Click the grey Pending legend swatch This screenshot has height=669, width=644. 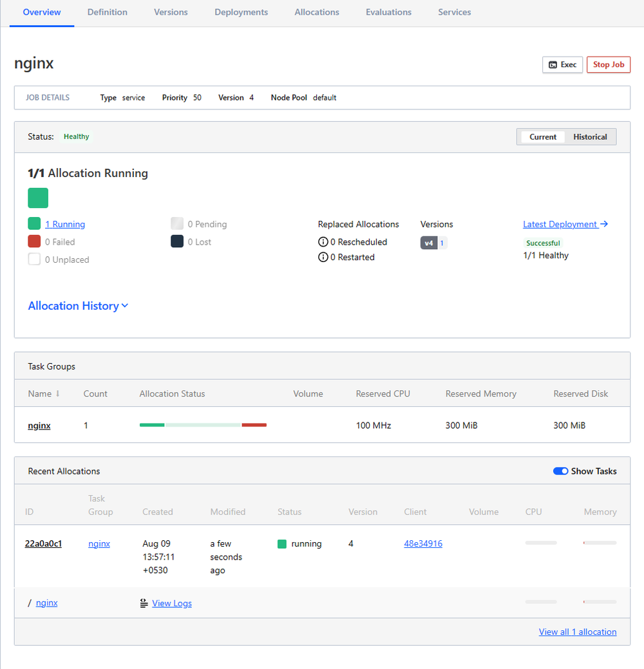pos(177,223)
